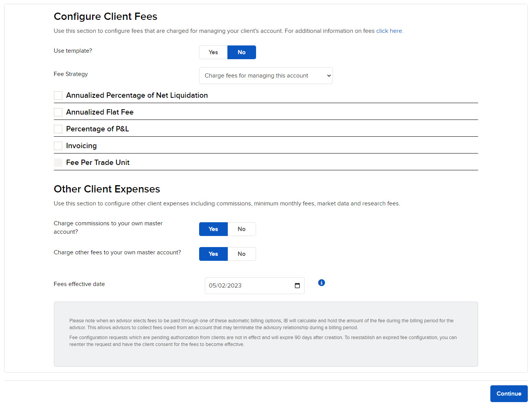Enable the Invoicing fee option

click(x=58, y=145)
